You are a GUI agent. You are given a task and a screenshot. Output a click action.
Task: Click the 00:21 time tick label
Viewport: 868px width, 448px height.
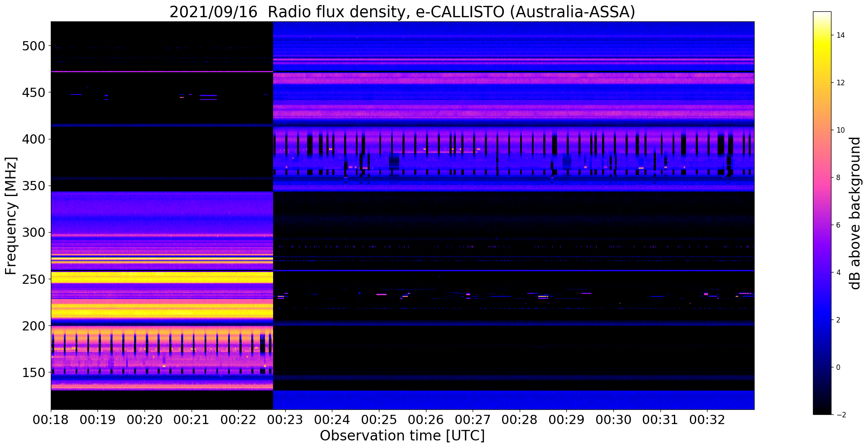click(192, 420)
